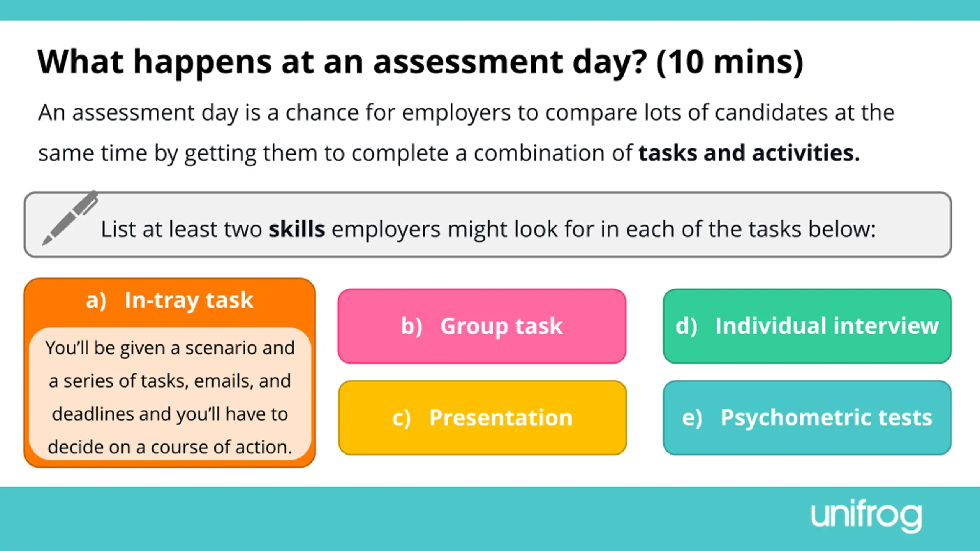Click the grey instruction box
Screen dimensions: 980x551
point(488,225)
